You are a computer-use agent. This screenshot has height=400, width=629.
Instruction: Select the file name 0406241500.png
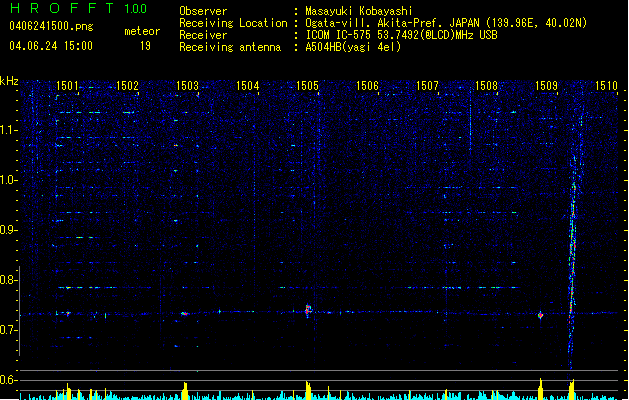point(51,26)
